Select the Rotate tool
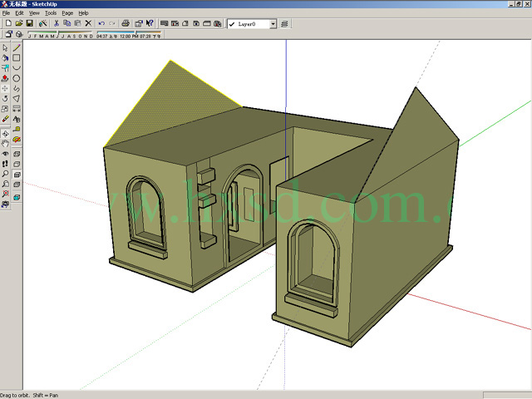532x399 pixels. [x=5, y=99]
